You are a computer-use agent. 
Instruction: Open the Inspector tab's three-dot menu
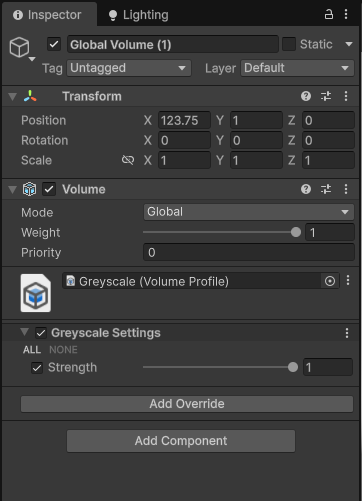346,14
